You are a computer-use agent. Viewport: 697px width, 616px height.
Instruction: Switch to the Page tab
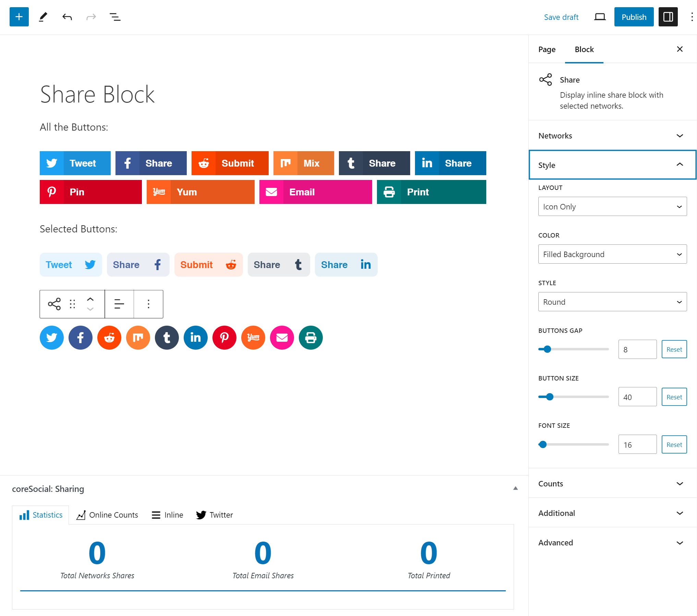(547, 49)
